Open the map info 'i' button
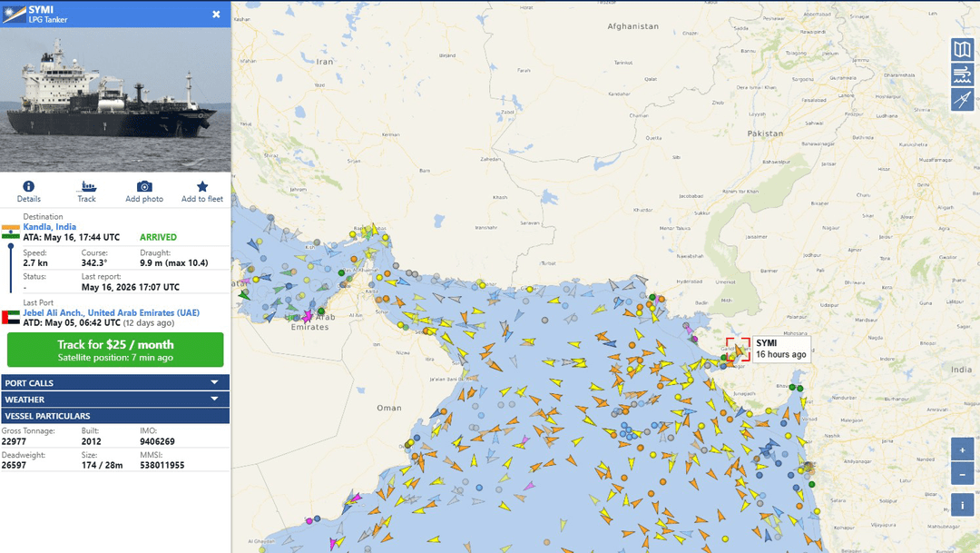980x553 pixels. pyautogui.click(x=963, y=505)
